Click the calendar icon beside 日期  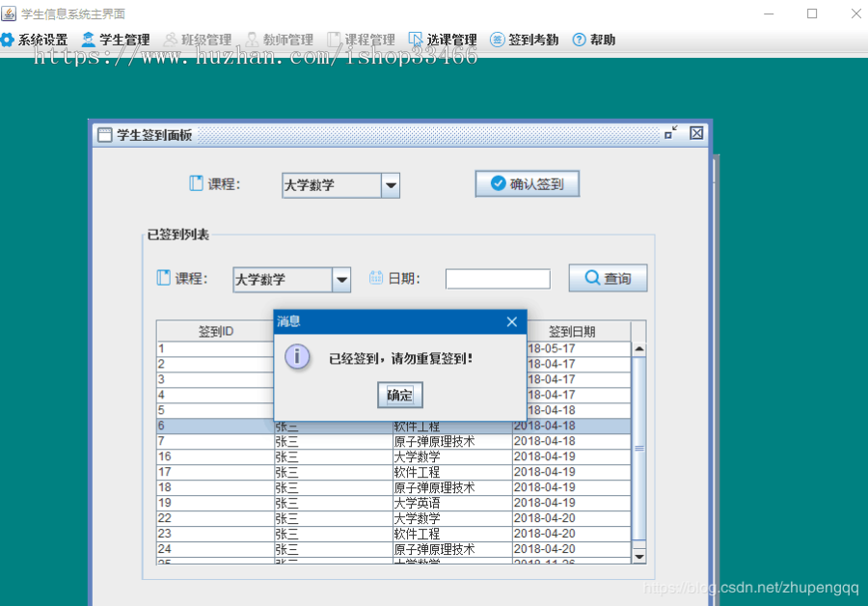point(376,278)
